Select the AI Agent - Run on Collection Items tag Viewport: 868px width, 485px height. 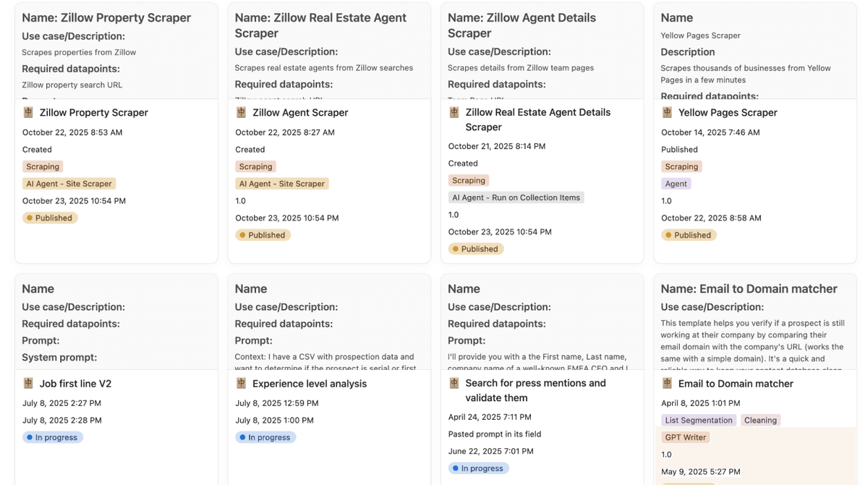[516, 198]
